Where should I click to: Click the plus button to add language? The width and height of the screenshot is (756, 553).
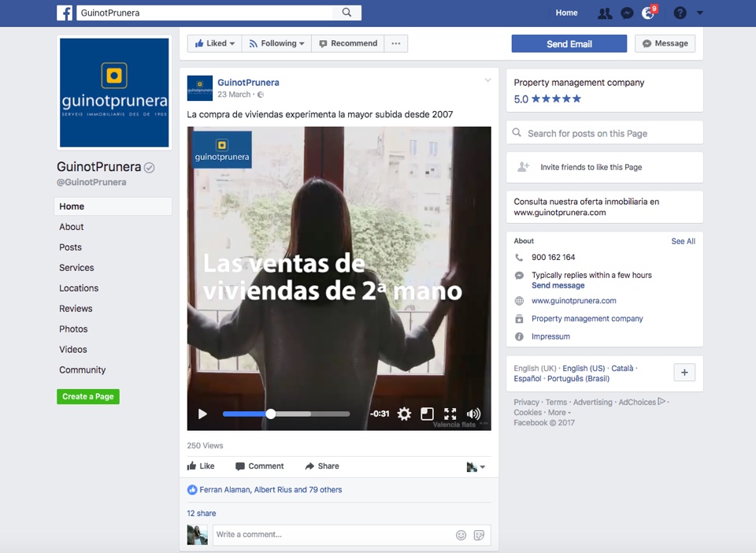684,372
